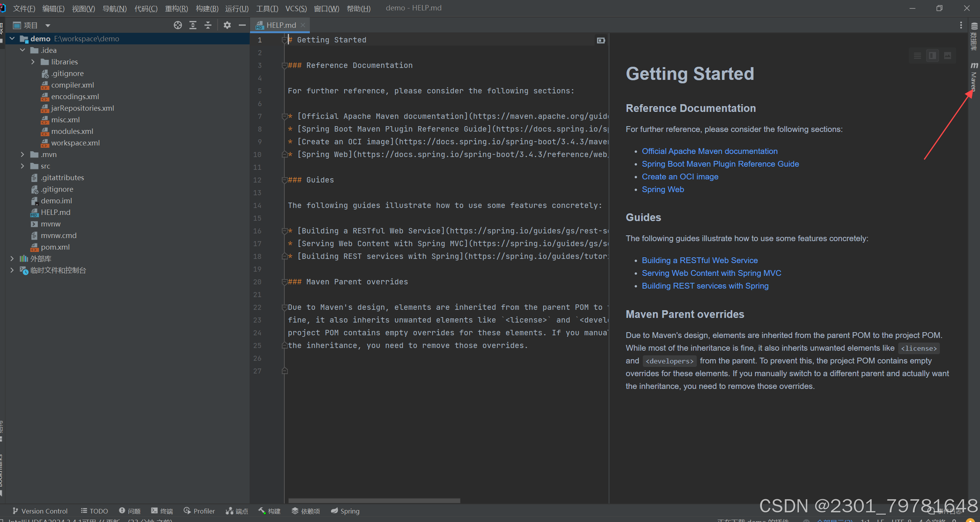Viewport: 980px width, 522px height.
Task: Open the VCS(S) menu
Action: 296,8
